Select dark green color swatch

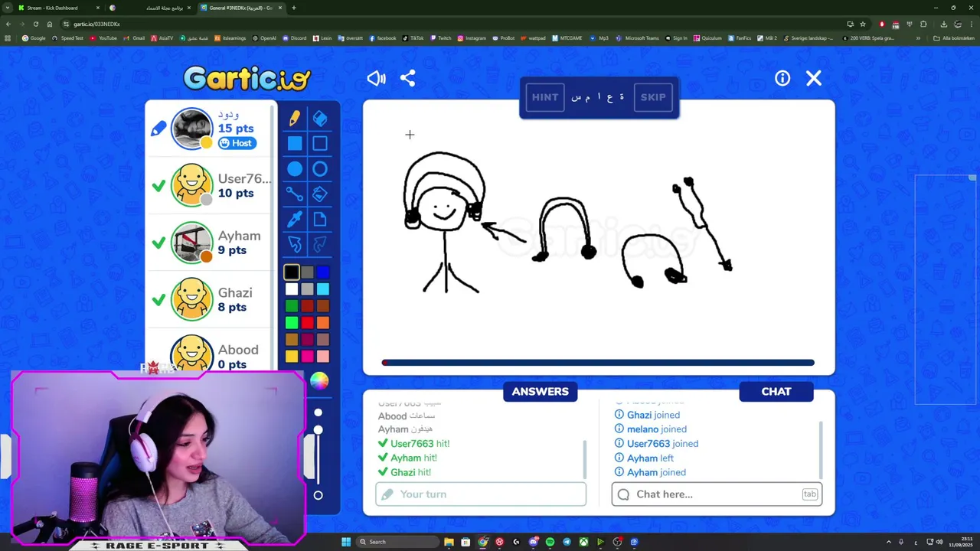pyautogui.click(x=292, y=305)
